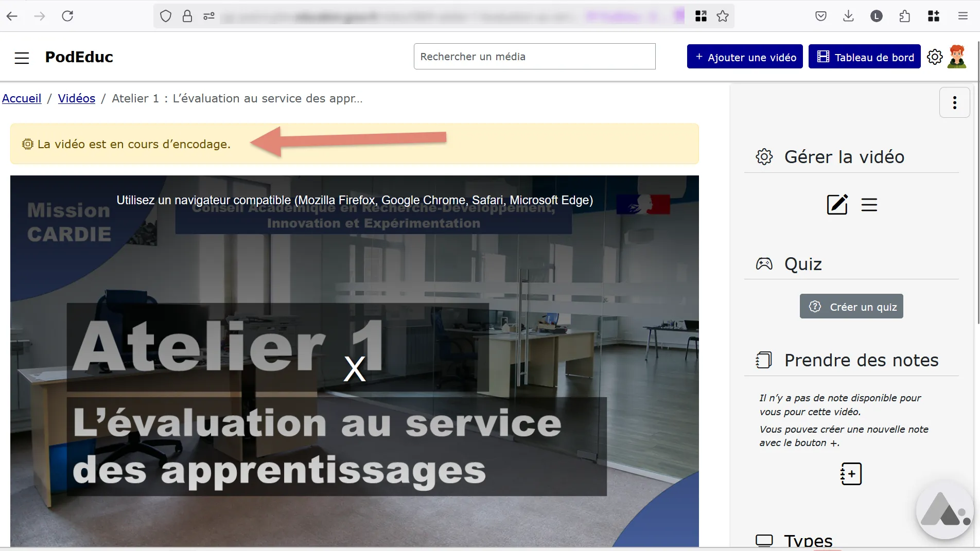View site security padlock info
980x551 pixels.
tap(187, 16)
